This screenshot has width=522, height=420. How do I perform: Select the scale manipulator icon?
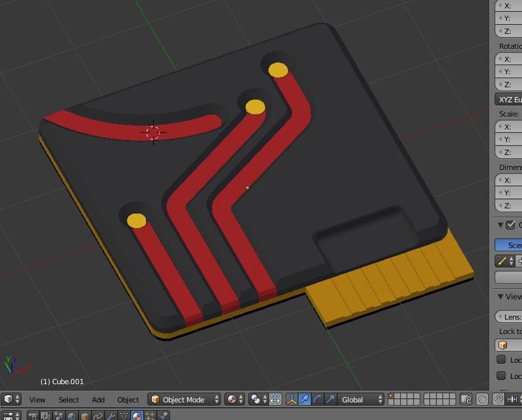(330, 399)
